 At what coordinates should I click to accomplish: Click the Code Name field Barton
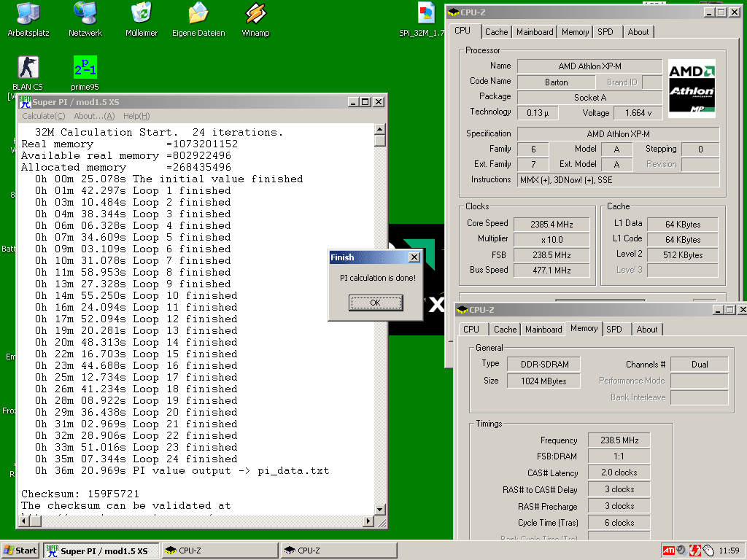coord(556,82)
